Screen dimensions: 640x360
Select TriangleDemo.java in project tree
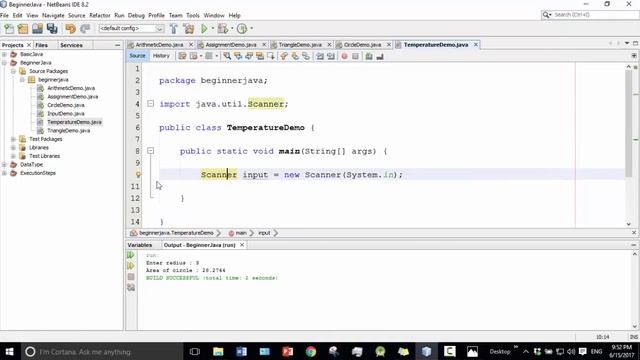click(69, 131)
